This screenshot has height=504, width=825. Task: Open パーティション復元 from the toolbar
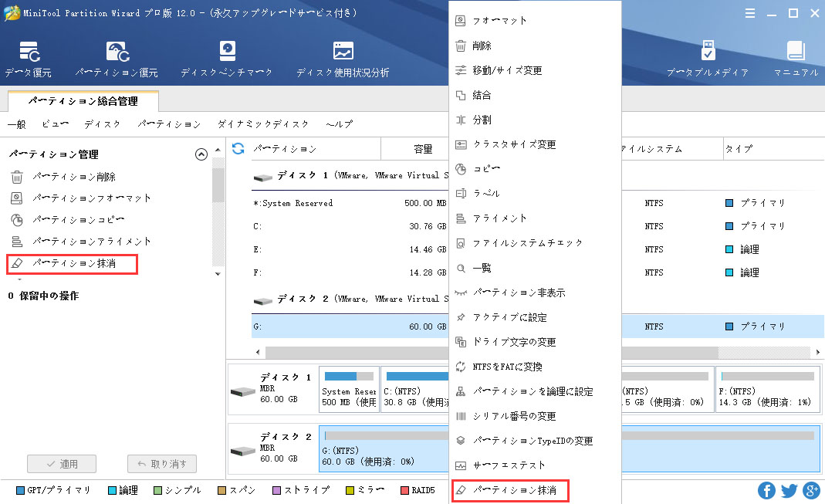click(117, 52)
